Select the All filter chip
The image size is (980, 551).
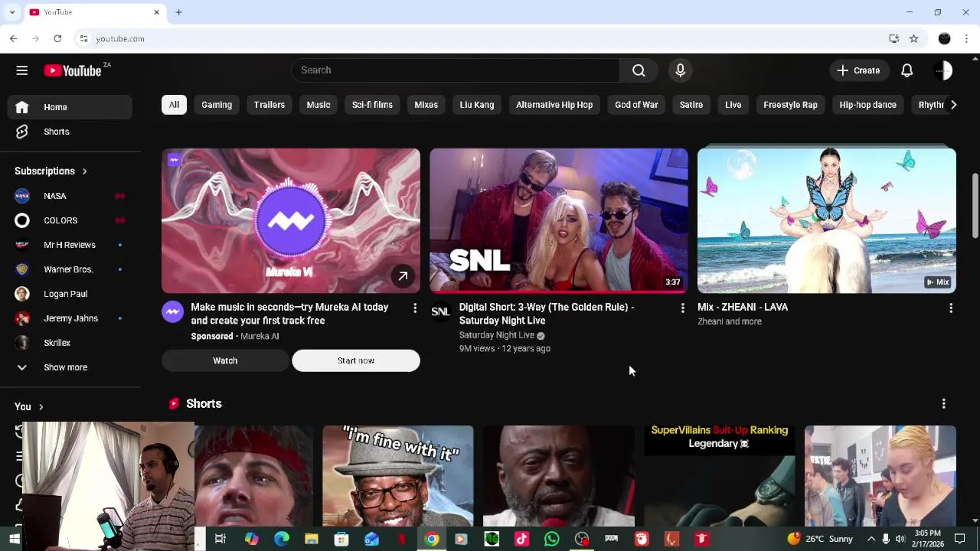click(174, 105)
